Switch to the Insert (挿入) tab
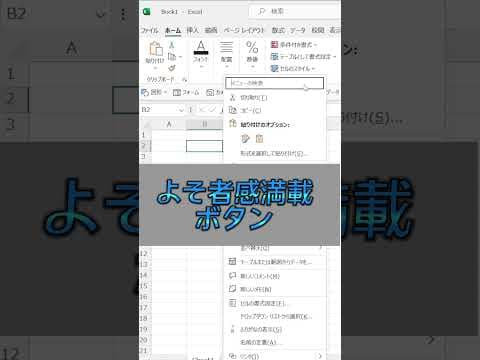The image size is (480, 360). click(x=192, y=30)
